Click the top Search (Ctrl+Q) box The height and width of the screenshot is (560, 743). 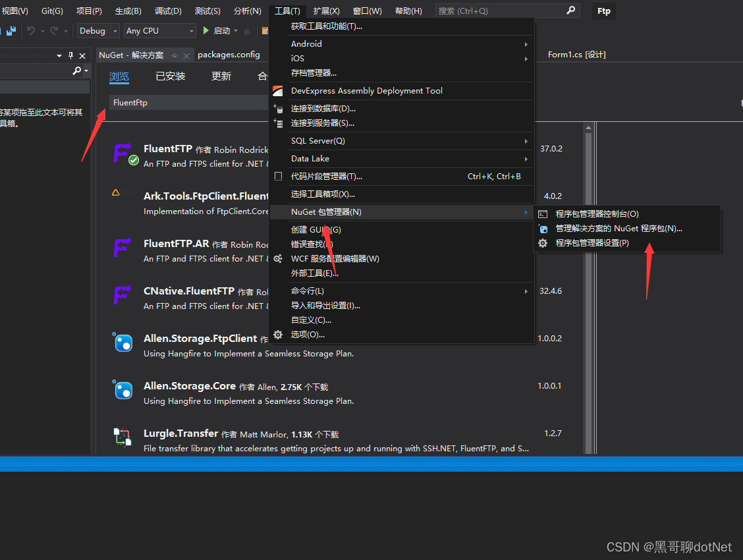(507, 11)
